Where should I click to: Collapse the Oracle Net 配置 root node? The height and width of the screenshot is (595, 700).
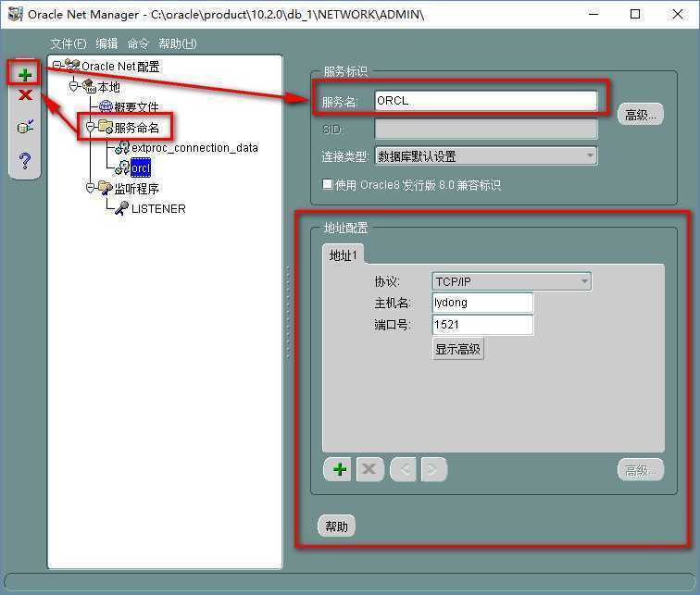(56, 65)
